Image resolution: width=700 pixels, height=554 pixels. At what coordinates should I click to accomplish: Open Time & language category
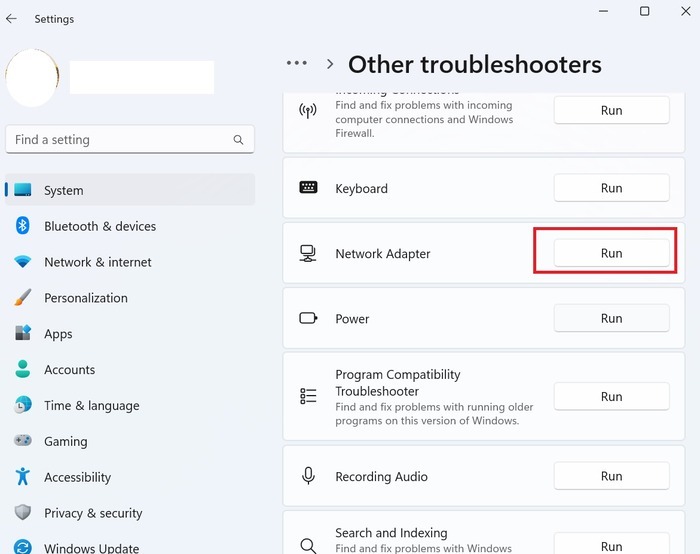(x=130, y=405)
